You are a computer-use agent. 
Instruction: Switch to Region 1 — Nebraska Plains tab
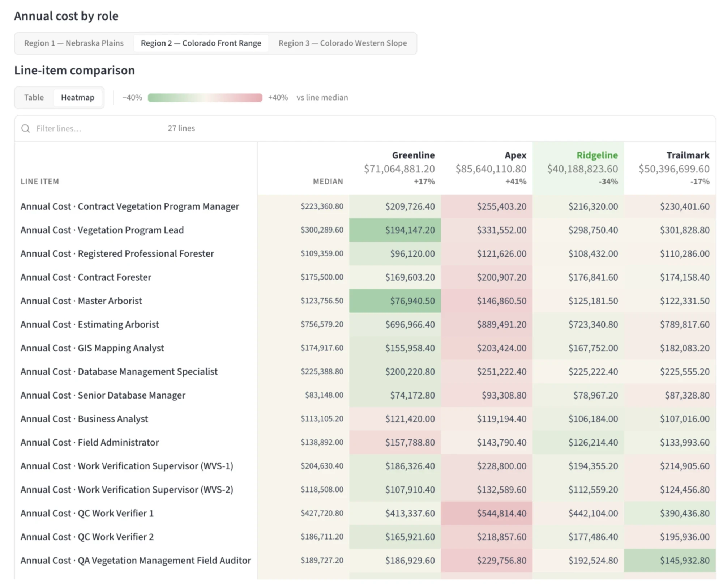[x=74, y=43]
